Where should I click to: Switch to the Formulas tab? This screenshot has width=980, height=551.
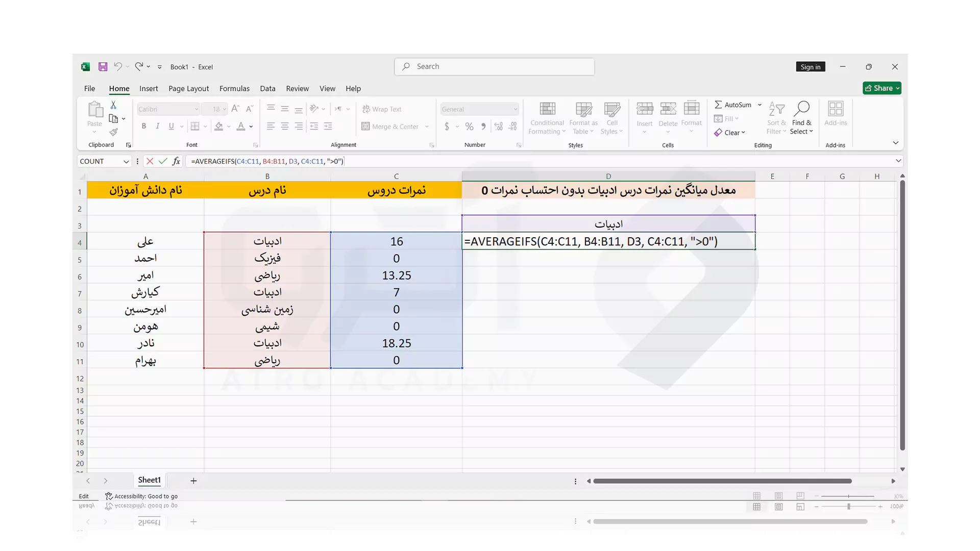point(234,88)
